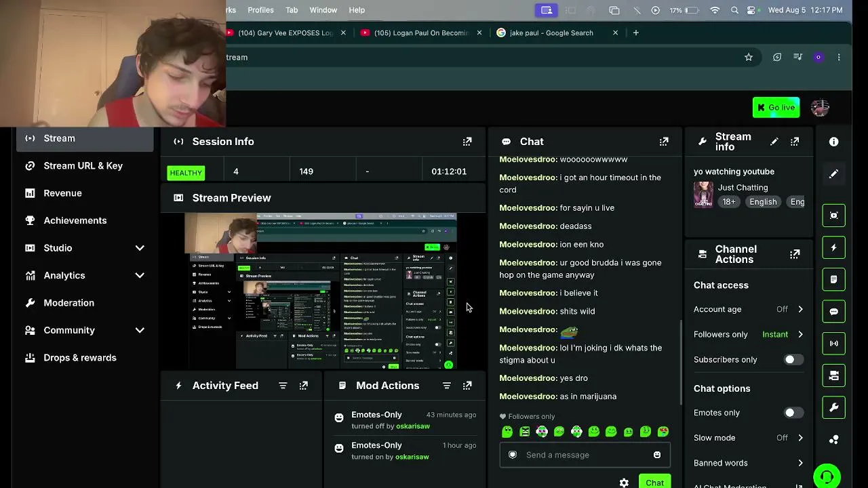Toggle the broadcast signal rail icon
The height and width of the screenshot is (488, 868).
pos(833,344)
